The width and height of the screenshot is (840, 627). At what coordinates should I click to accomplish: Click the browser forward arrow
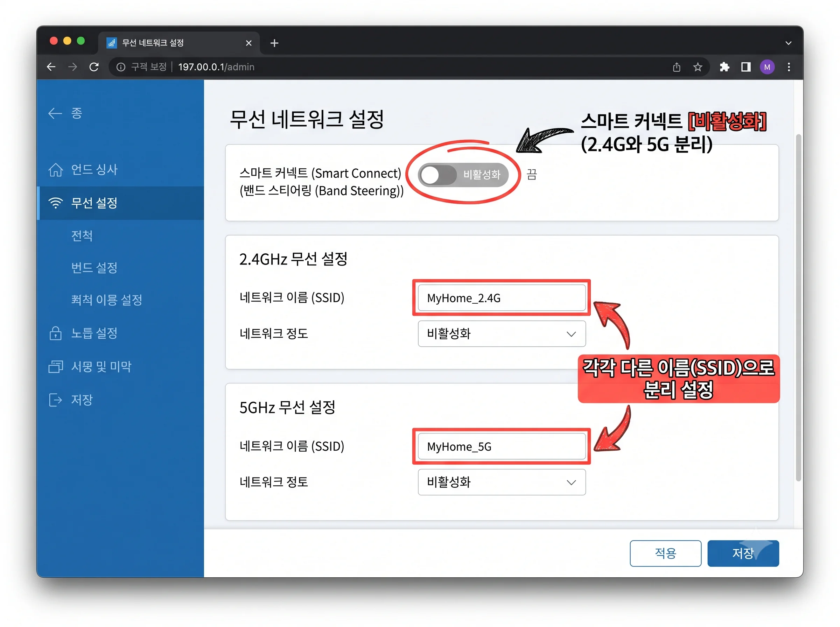pos(72,67)
